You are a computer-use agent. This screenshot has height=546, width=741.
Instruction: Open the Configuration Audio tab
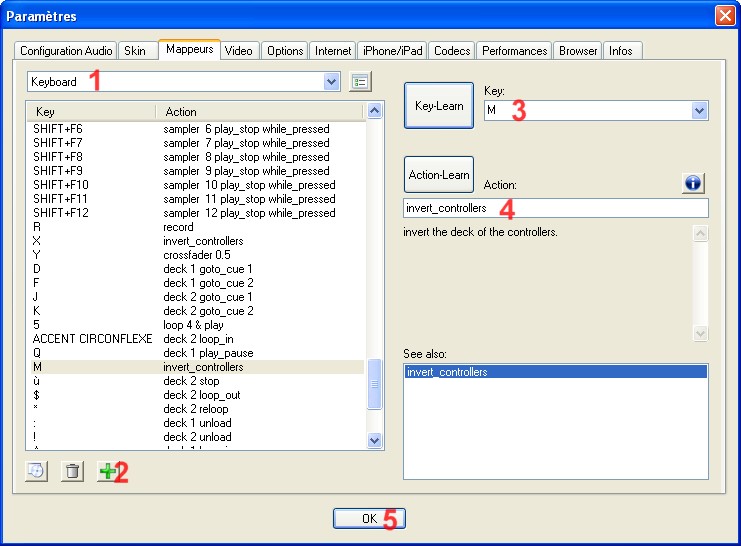[67, 51]
